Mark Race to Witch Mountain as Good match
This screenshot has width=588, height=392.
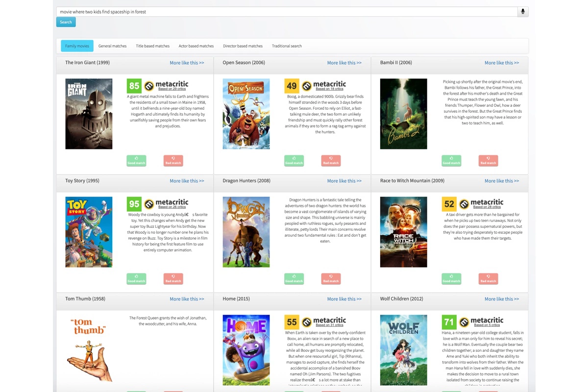(451, 279)
